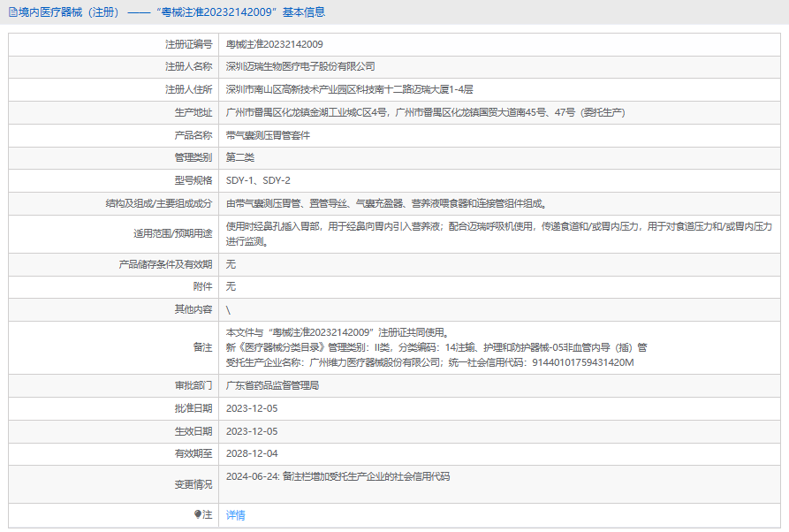Select remark line 本文件与…注册证共同使用
This screenshot has height=532, width=789.
coord(338,332)
